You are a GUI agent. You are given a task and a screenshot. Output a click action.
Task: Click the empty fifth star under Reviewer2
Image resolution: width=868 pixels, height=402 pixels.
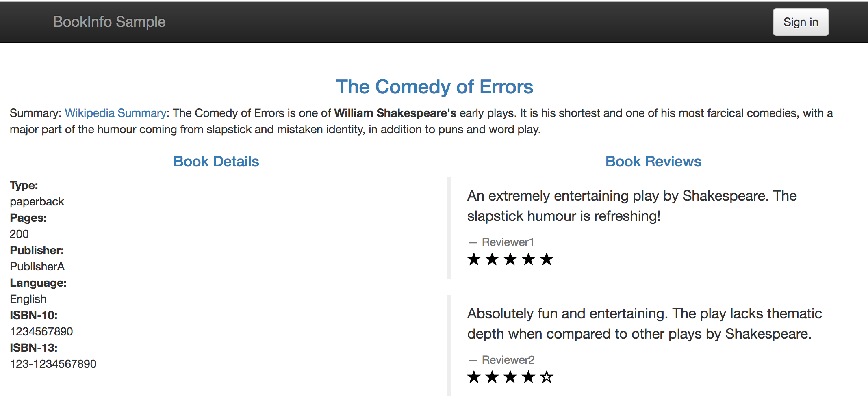click(x=547, y=377)
